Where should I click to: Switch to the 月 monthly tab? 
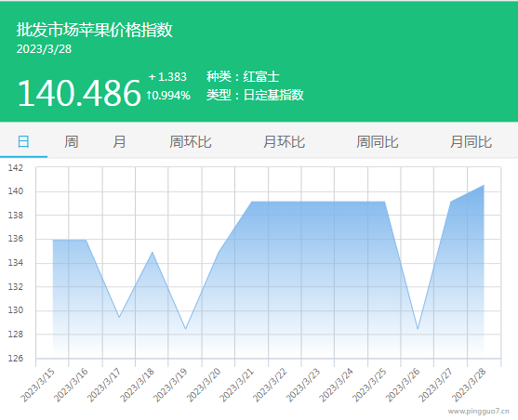coord(119,142)
